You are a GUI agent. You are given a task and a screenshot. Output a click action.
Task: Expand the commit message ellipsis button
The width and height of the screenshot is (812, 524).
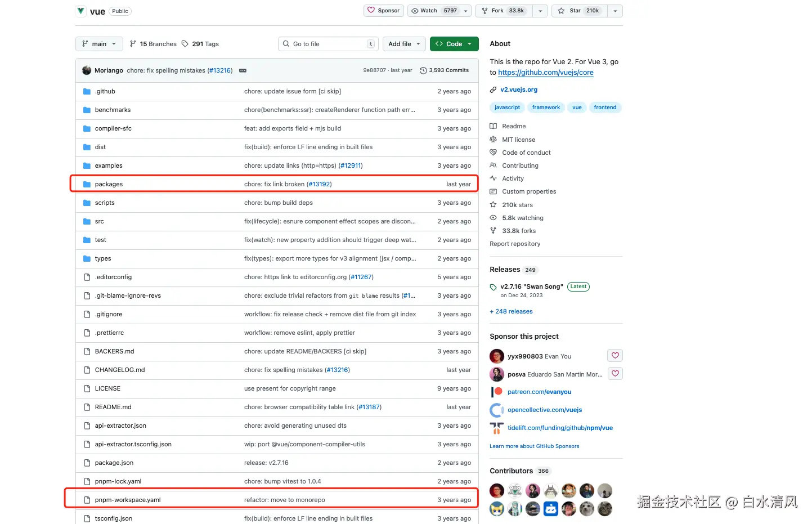tap(243, 70)
